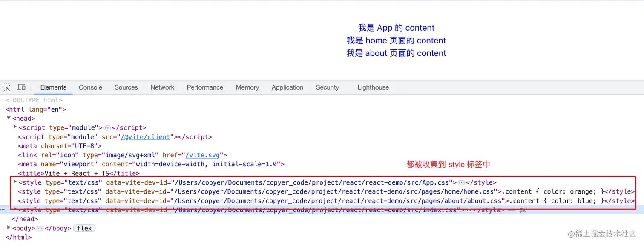Select the meta charset UTF-8 node
The width and height of the screenshot is (644, 246).
click(60, 146)
